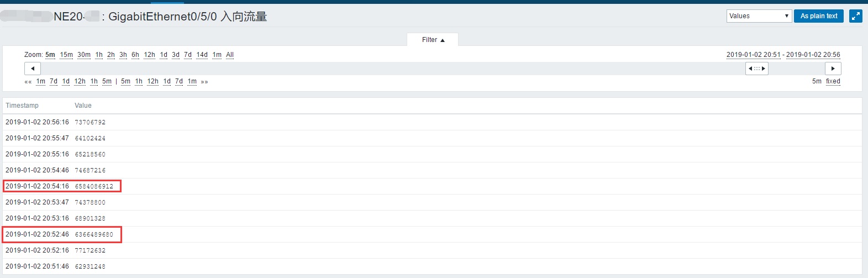Click the left arrow time scroll button
The height and width of the screenshot is (278, 868).
click(33, 69)
